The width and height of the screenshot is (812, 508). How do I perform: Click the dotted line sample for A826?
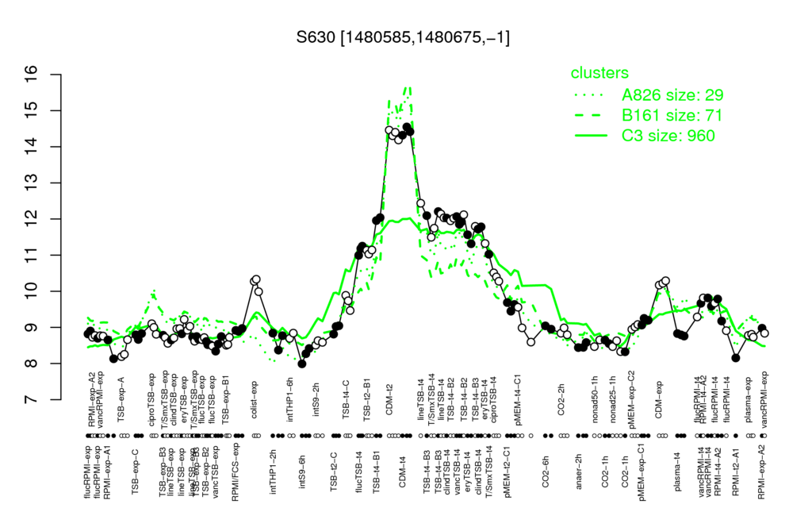tap(591, 95)
